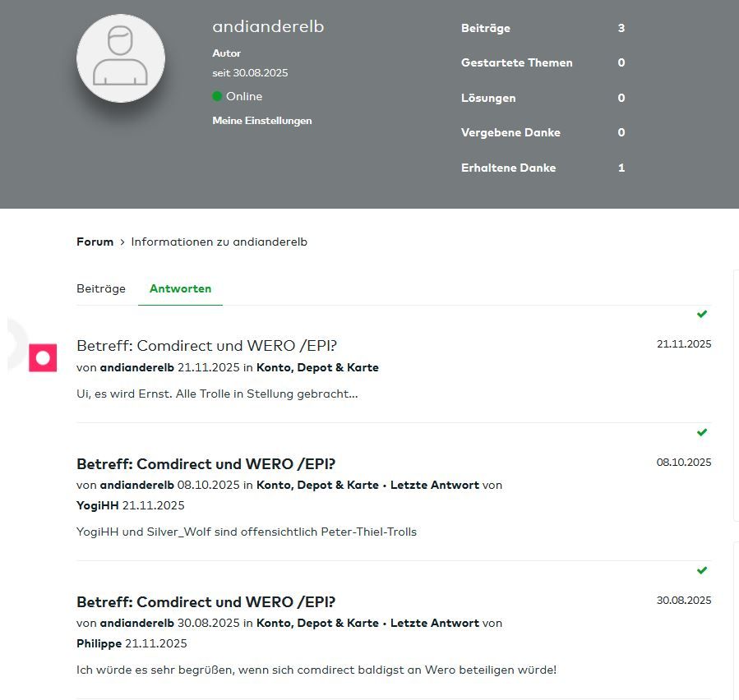Image resolution: width=739 pixels, height=700 pixels.
Task: Click the pink record icon at left edge
Action: point(43,358)
